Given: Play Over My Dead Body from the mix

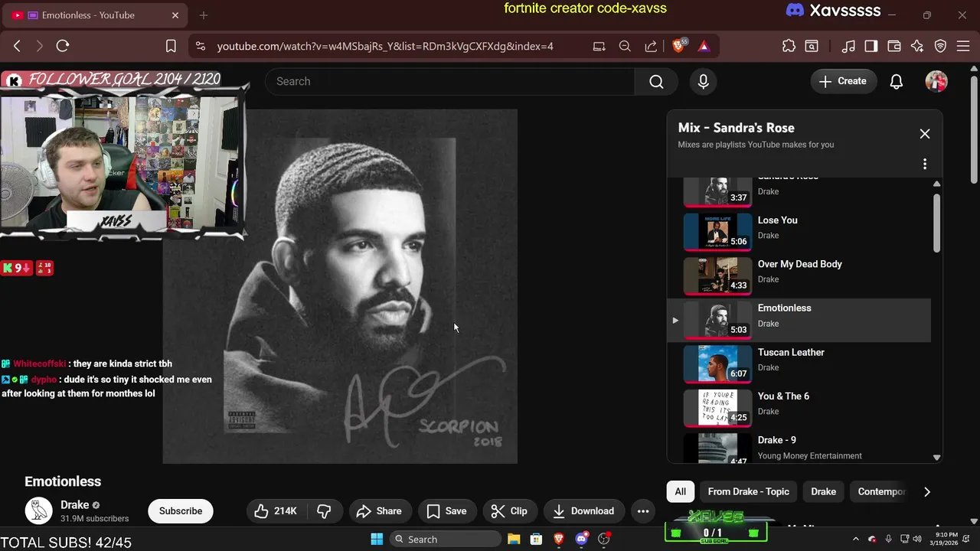Looking at the screenshot, I should pyautogui.click(x=800, y=275).
